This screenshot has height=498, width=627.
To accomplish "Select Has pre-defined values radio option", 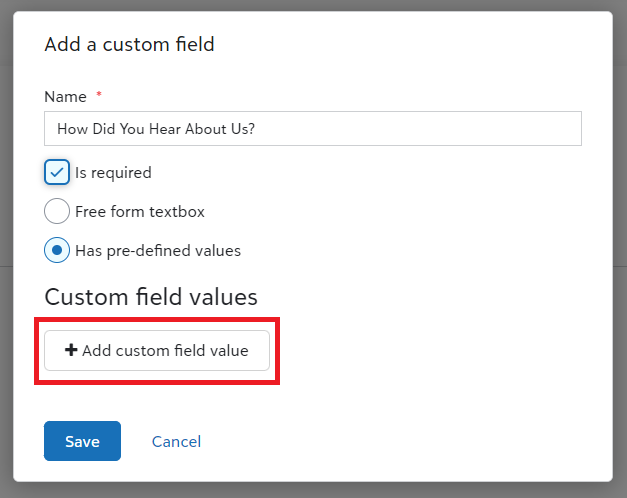I will click(57, 250).
